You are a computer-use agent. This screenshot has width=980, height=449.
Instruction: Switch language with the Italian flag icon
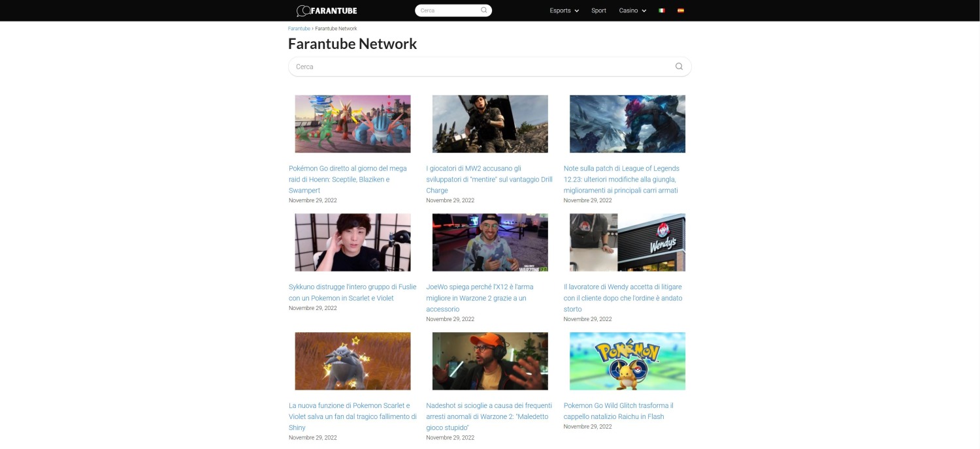tap(662, 10)
